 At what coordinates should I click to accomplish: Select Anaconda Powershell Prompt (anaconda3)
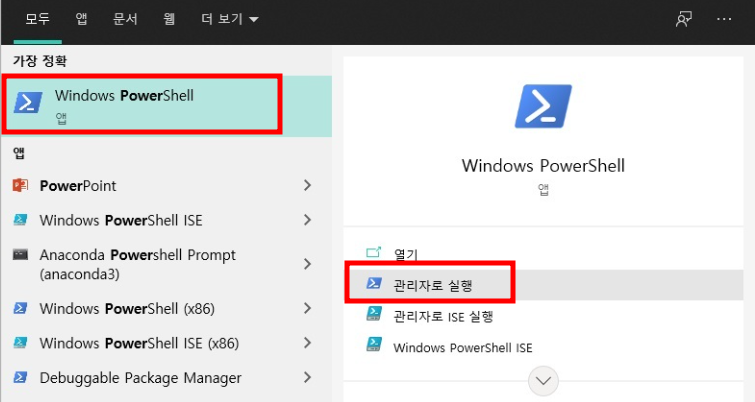click(x=167, y=264)
